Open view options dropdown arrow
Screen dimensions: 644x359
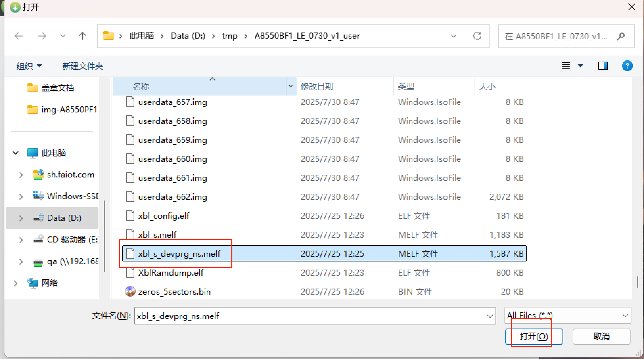tap(580, 66)
